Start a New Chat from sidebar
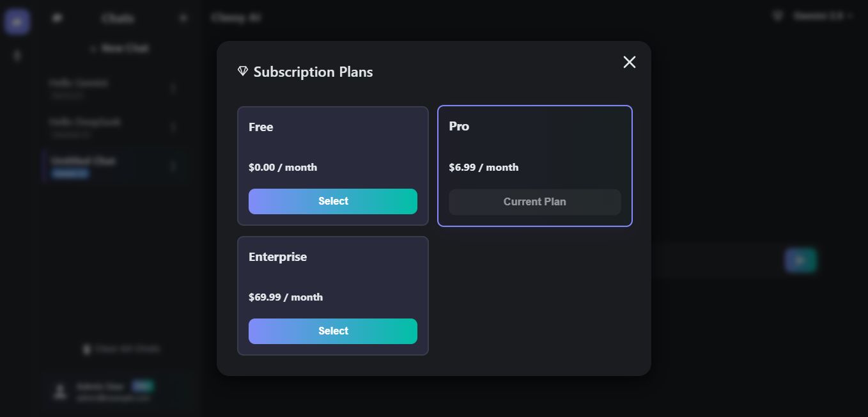 point(120,49)
